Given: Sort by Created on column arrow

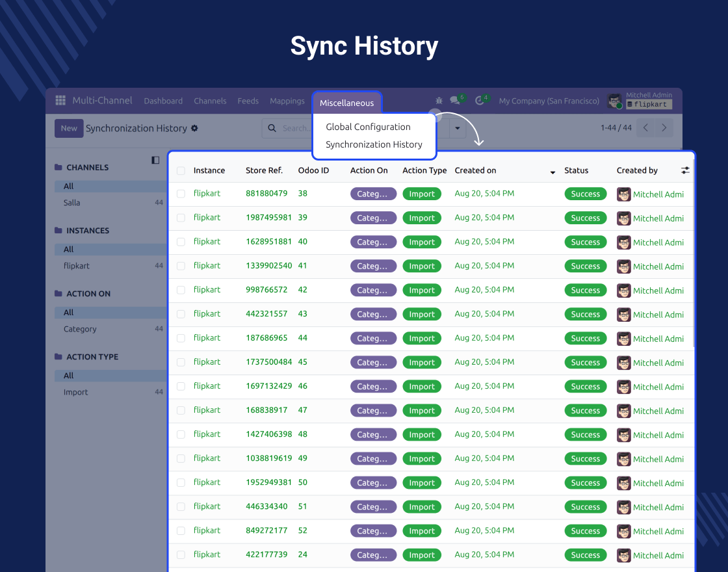Looking at the screenshot, I should point(552,172).
